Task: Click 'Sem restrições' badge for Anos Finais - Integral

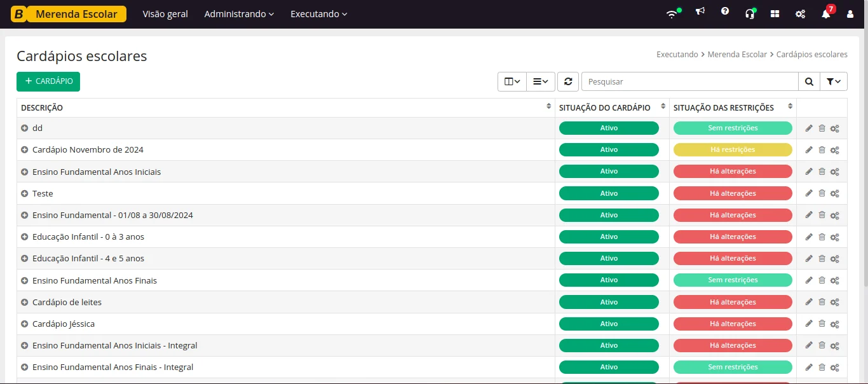Action: click(x=733, y=367)
